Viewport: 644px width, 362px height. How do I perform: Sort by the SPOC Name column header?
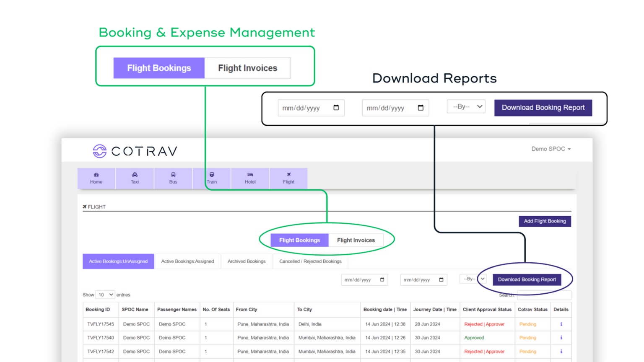click(x=136, y=310)
